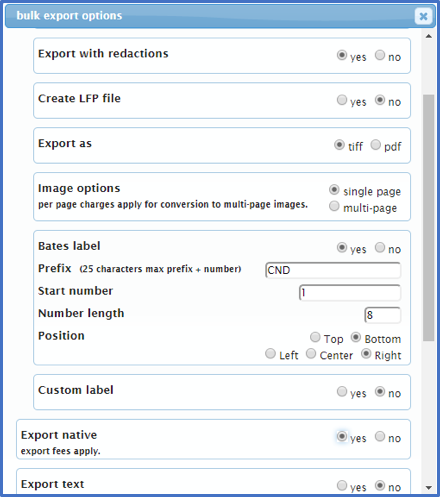
Task: Click the scrollbar down arrow
Action: tap(429, 488)
